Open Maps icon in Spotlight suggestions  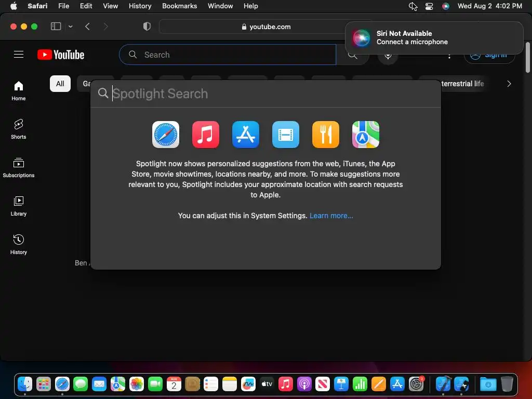366,135
